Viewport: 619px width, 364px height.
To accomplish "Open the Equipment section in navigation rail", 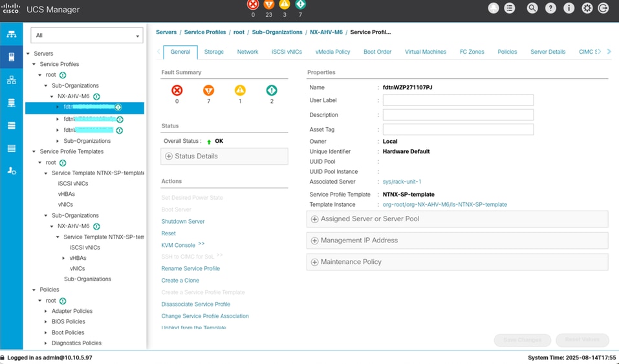I will point(12,34).
